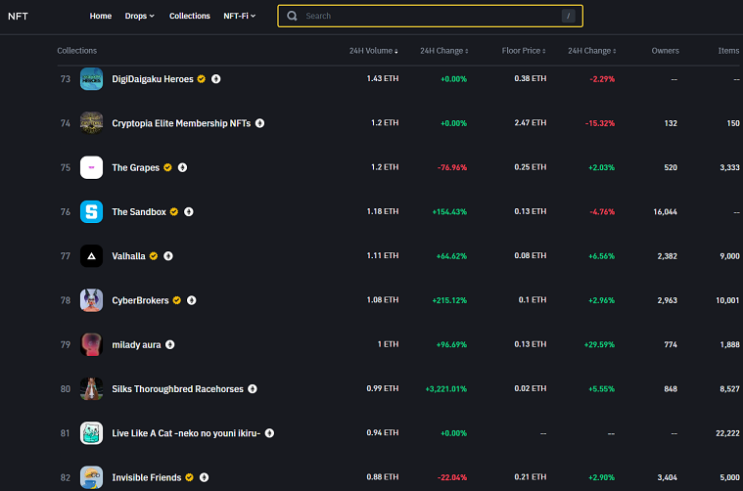Select the 1.43 ETH volume value
743x491 pixels.
click(x=382, y=79)
